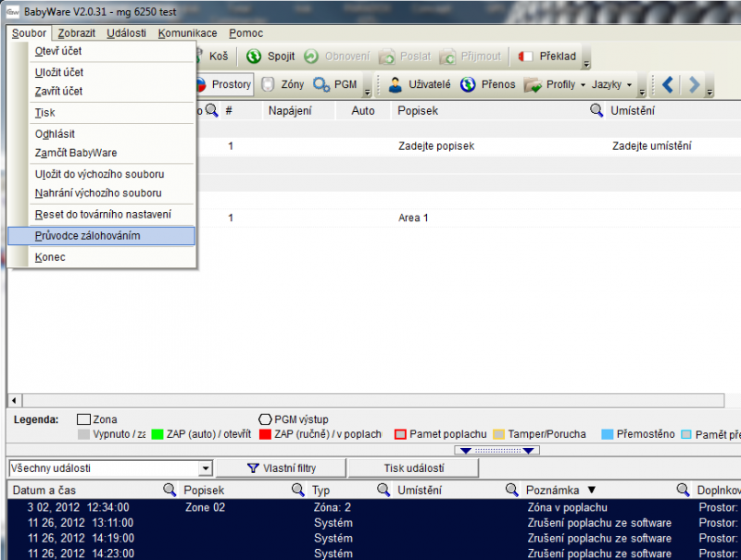Image resolution: width=741 pixels, height=560 pixels.
Task: Click the search icon beside Umístění column
Action: tap(597, 111)
